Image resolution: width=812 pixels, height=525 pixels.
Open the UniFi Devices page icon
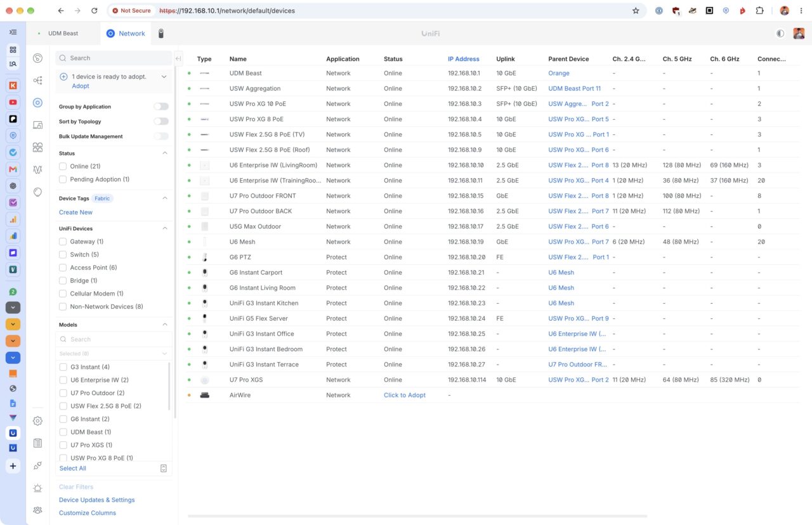tap(37, 103)
